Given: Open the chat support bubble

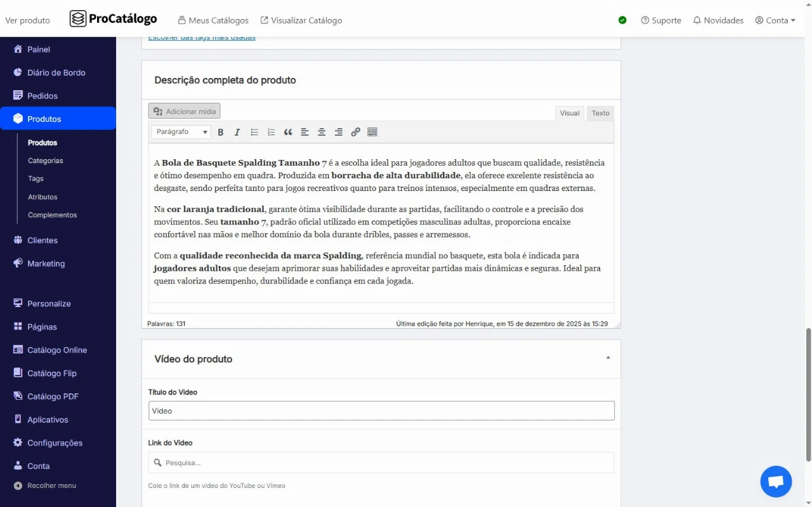Looking at the screenshot, I should click(776, 481).
